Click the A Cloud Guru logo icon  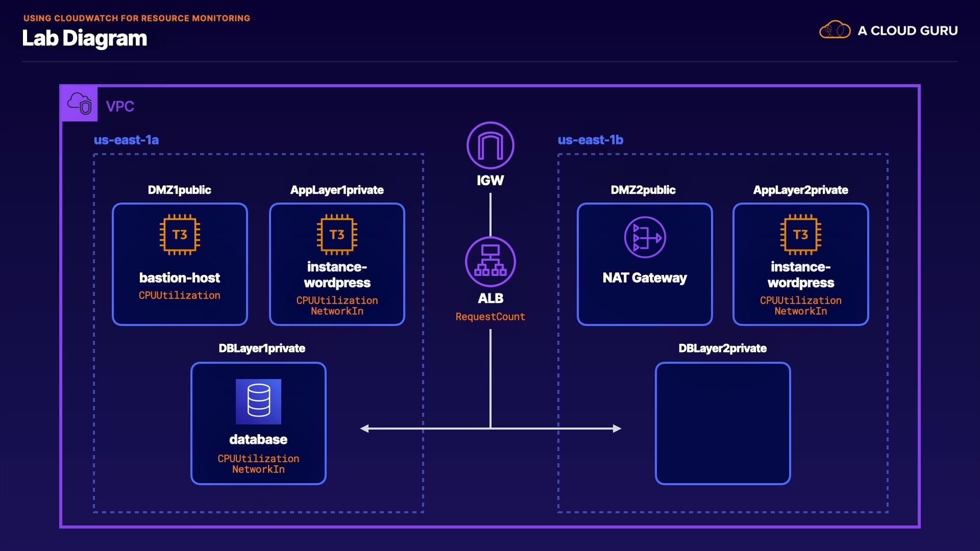[x=835, y=30]
